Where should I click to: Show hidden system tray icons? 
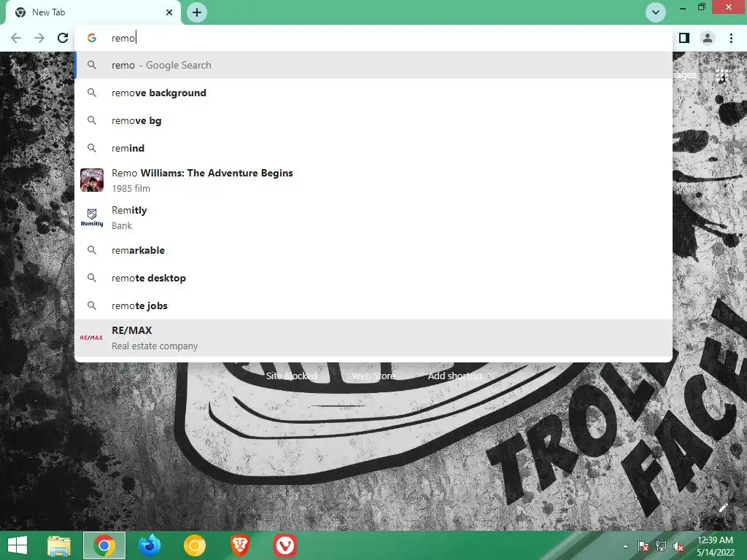(x=625, y=546)
